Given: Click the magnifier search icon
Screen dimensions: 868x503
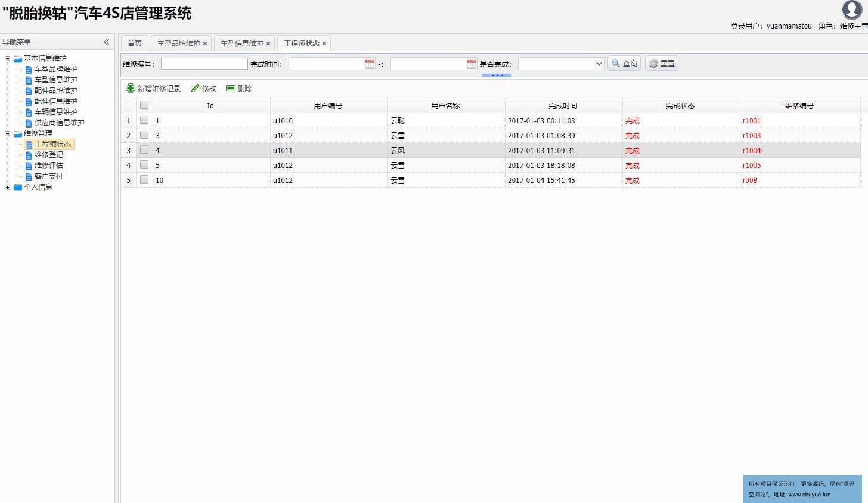Looking at the screenshot, I should (616, 63).
